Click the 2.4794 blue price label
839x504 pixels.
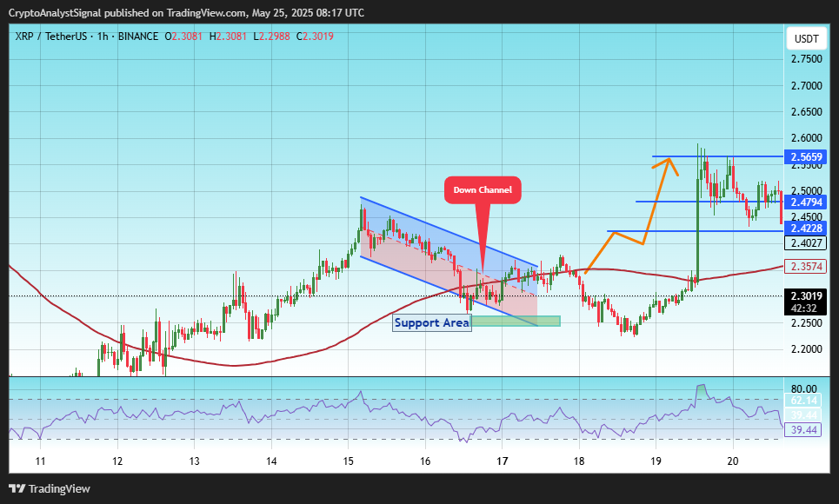806,202
